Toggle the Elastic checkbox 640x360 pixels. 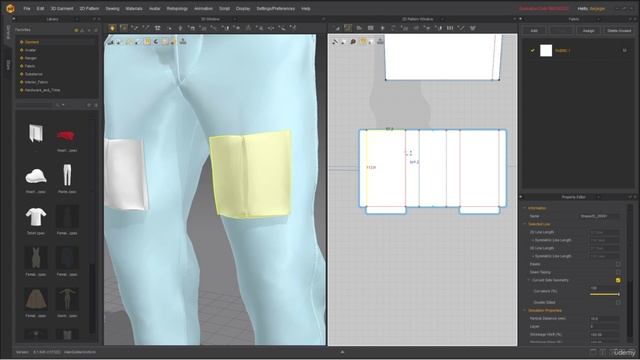click(618, 264)
